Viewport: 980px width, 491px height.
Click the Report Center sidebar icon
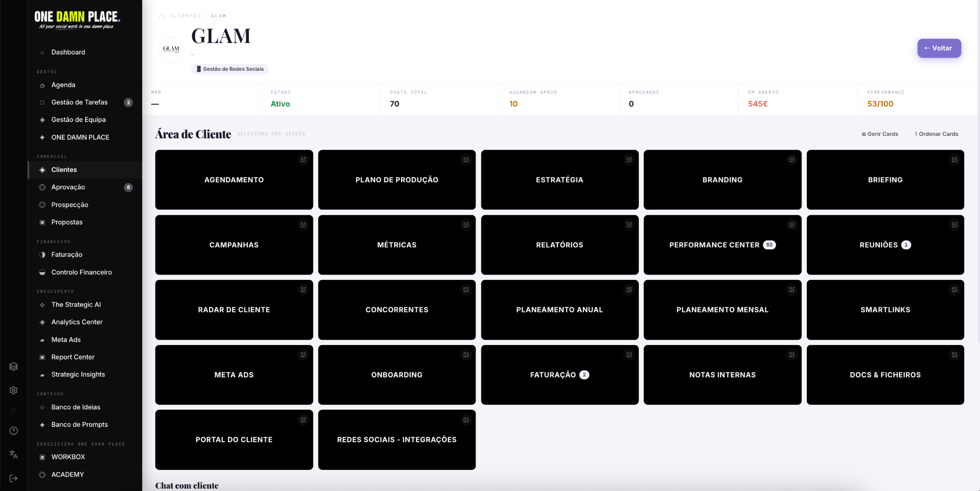(42, 357)
